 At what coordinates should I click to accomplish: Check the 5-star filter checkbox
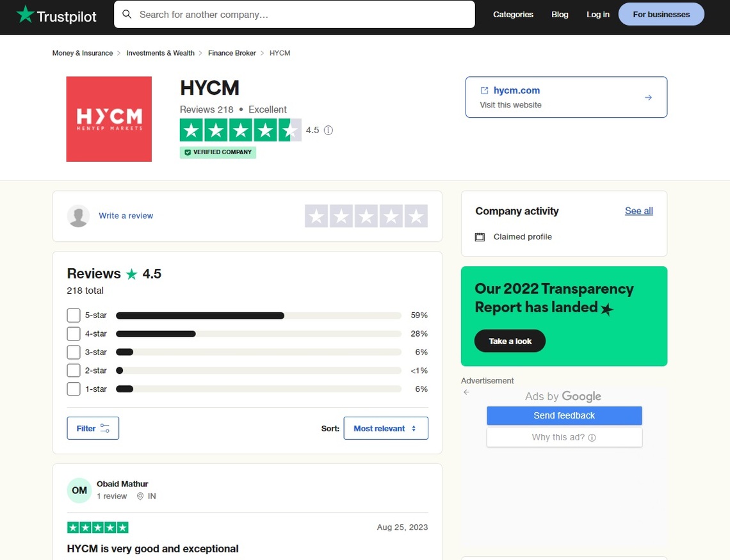click(74, 316)
